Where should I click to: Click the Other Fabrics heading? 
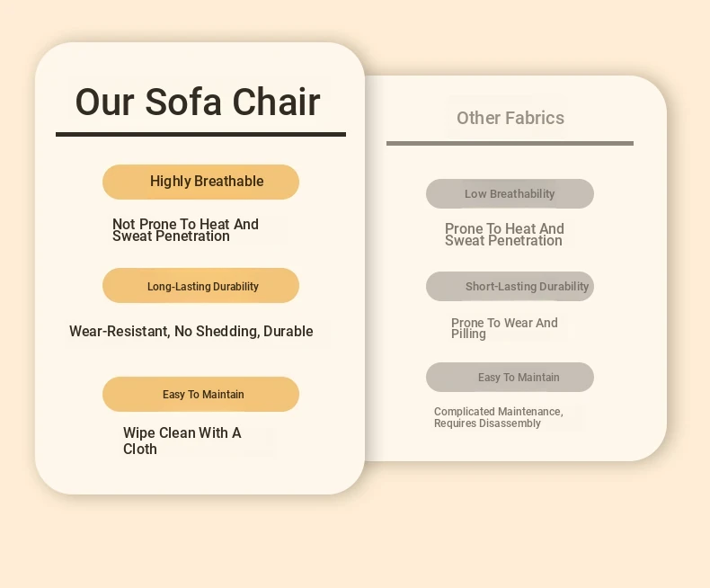[x=510, y=118]
